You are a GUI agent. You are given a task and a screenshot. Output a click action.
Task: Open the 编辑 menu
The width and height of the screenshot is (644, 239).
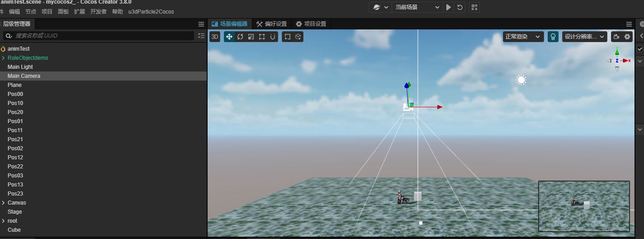14,12
